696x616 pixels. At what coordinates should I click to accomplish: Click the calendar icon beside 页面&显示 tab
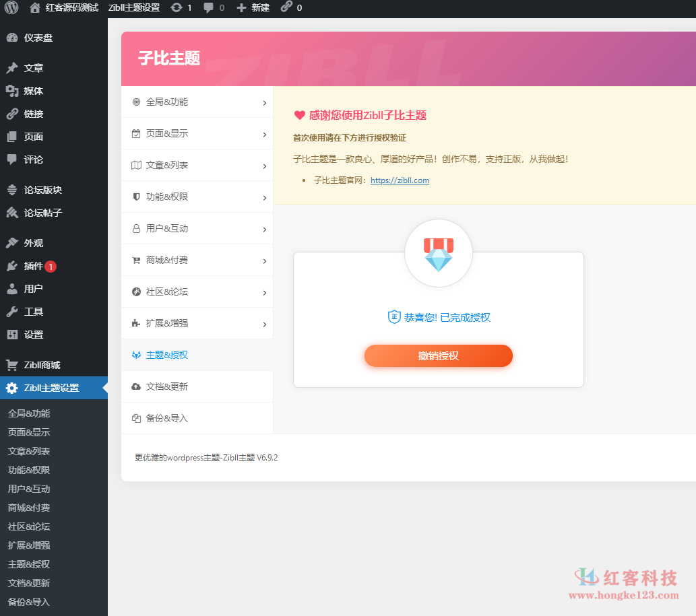coord(136,133)
